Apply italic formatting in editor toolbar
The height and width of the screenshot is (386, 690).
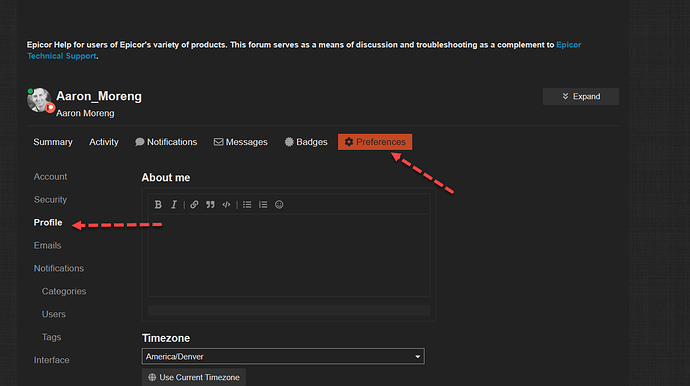[x=174, y=205]
